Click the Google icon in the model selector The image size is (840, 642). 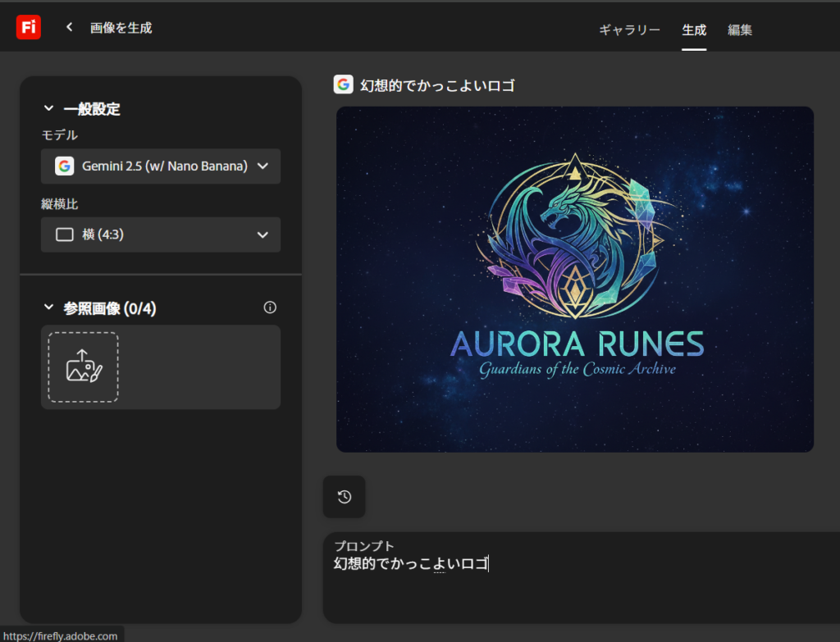[65, 166]
